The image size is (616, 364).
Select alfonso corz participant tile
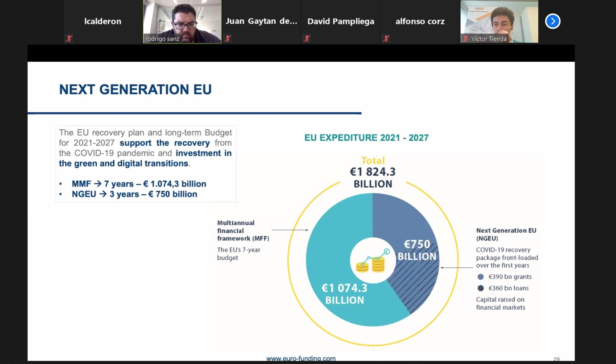[x=420, y=21]
